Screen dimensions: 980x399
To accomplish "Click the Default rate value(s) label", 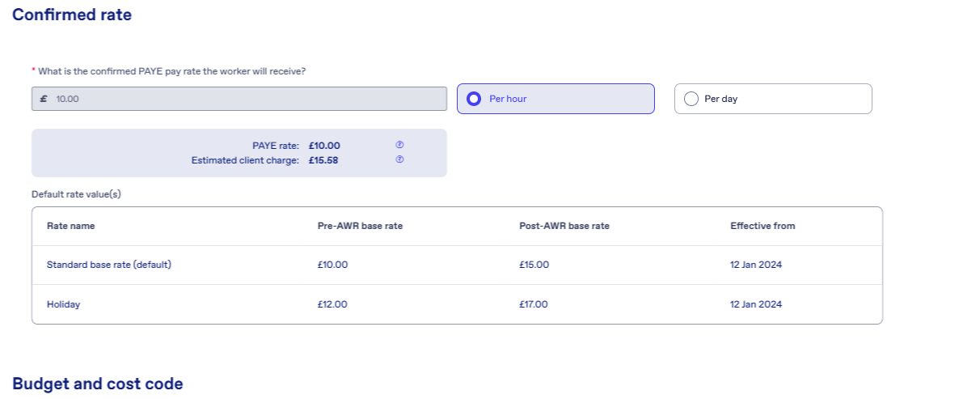I will click(x=76, y=194).
